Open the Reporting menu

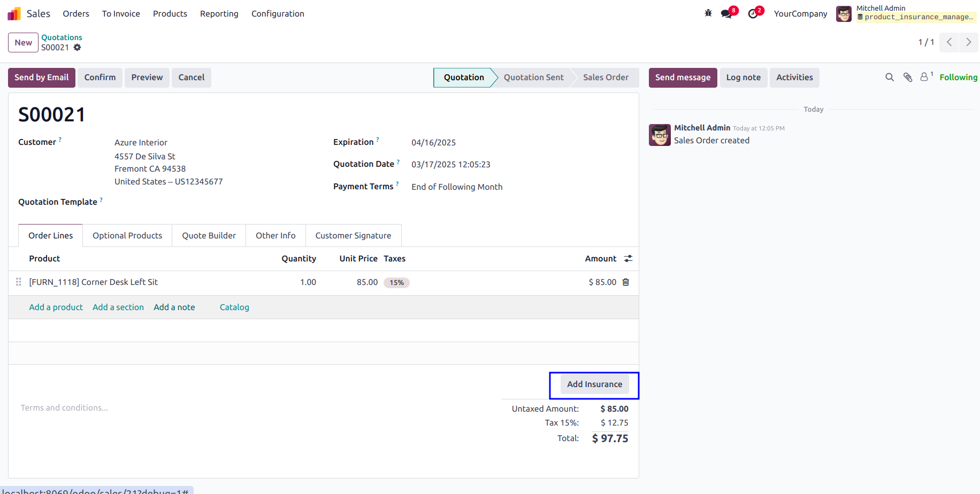(x=219, y=14)
